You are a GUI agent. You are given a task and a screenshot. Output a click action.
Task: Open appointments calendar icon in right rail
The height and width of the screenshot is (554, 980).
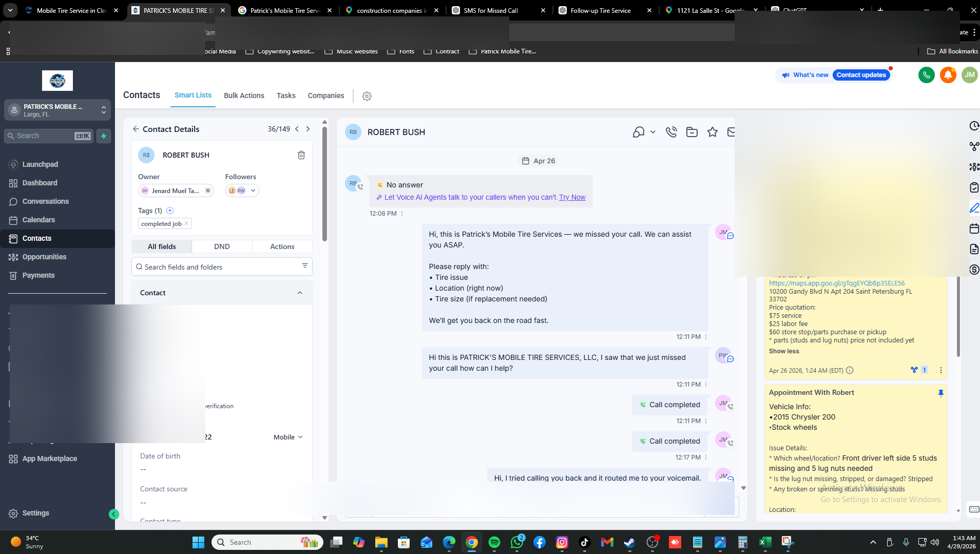(974, 228)
